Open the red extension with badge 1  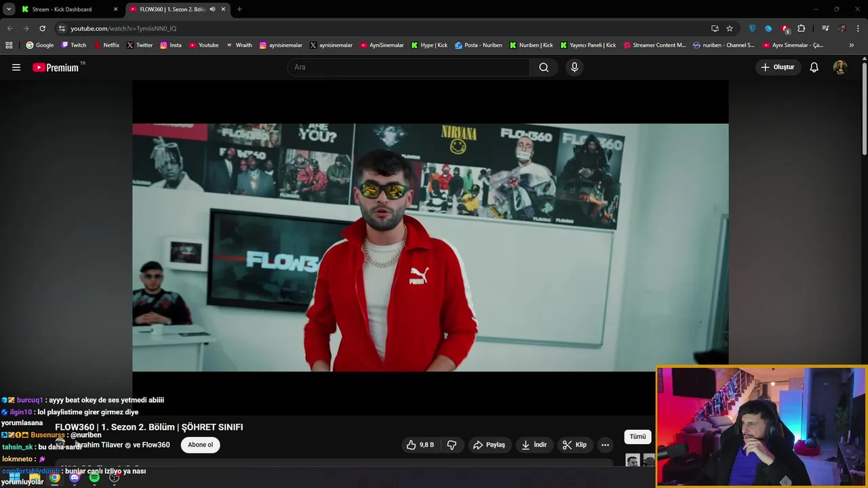(785, 28)
